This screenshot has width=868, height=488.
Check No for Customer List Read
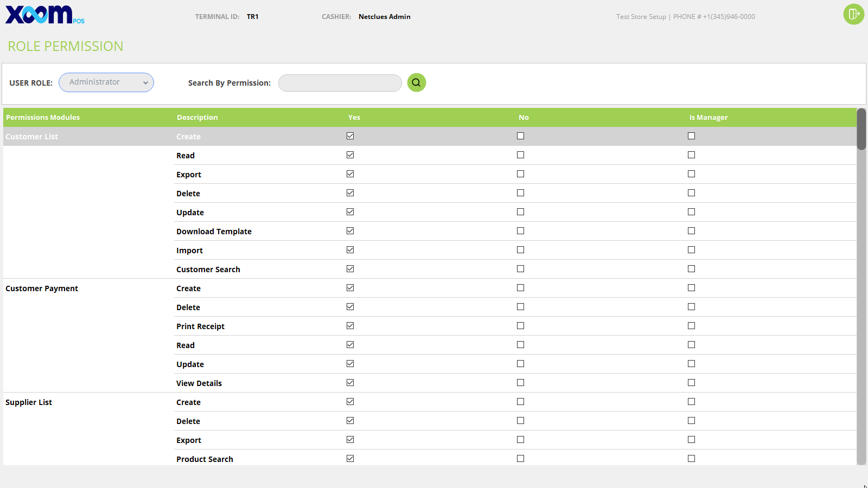[x=521, y=155]
